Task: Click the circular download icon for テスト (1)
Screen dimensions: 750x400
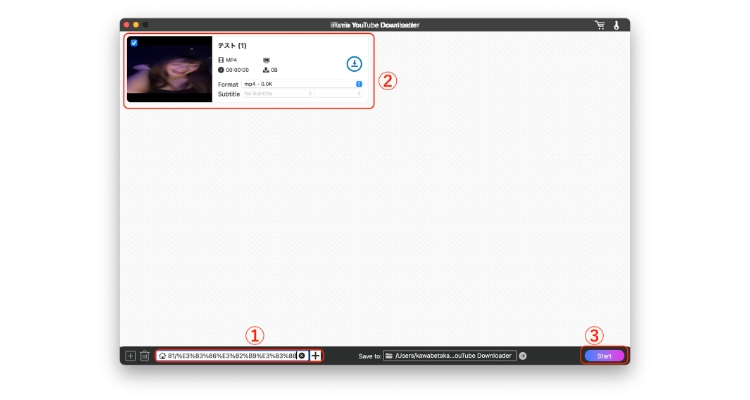Action: [354, 64]
